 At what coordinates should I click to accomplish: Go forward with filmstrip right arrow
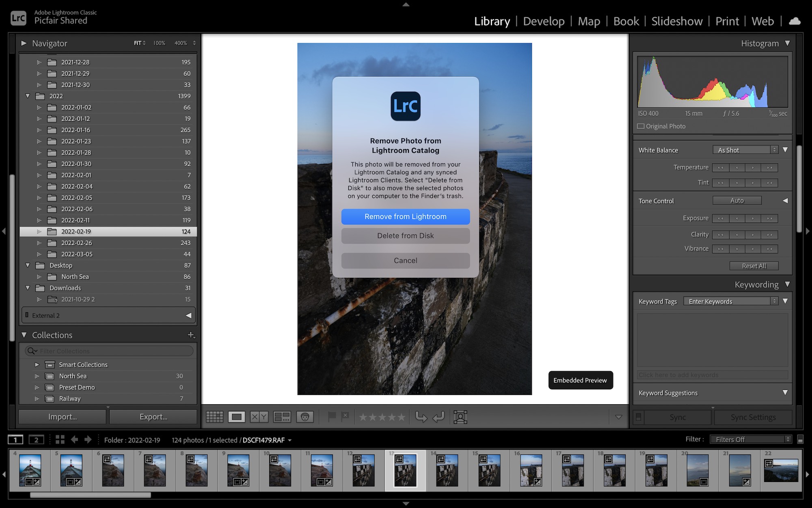point(88,439)
